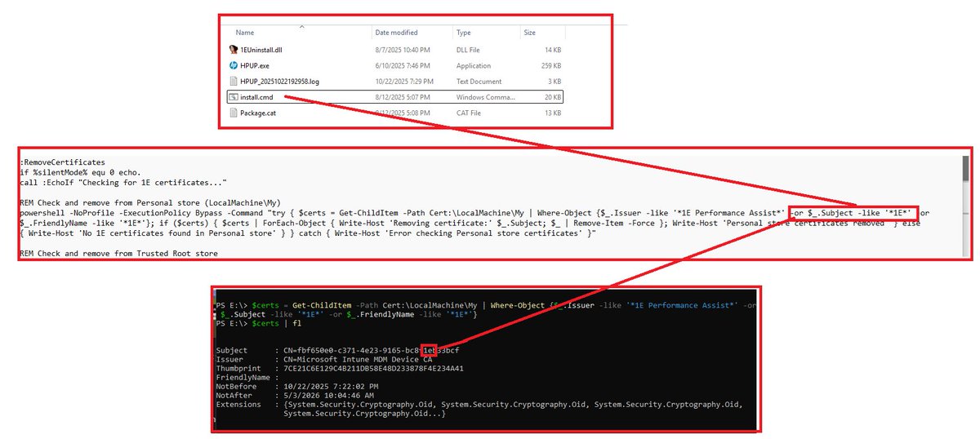Viewport: 980px width, 439px height.
Task: Sort files by the Type column header
Action: (x=464, y=33)
